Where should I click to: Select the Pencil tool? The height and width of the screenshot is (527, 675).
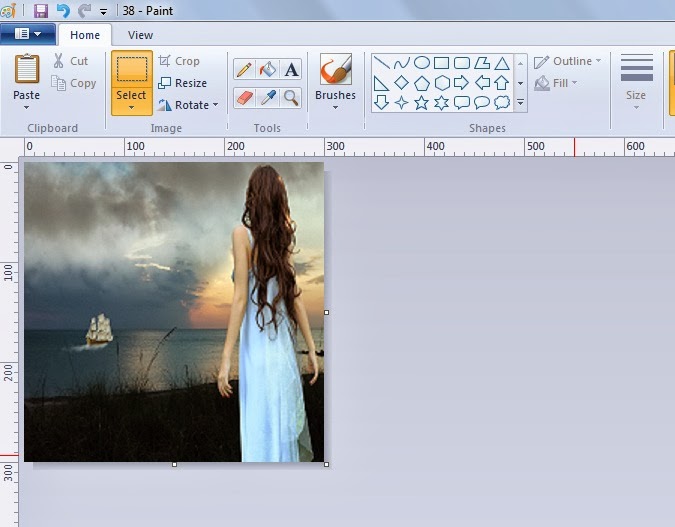pyautogui.click(x=244, y=69)
